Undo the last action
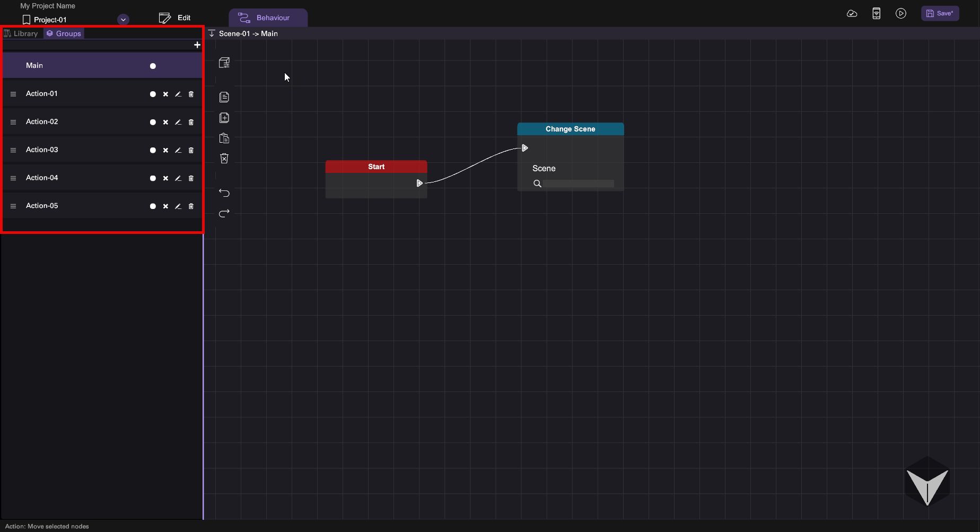The width and height of the screenshot is (980, 532). pos(224,193)
